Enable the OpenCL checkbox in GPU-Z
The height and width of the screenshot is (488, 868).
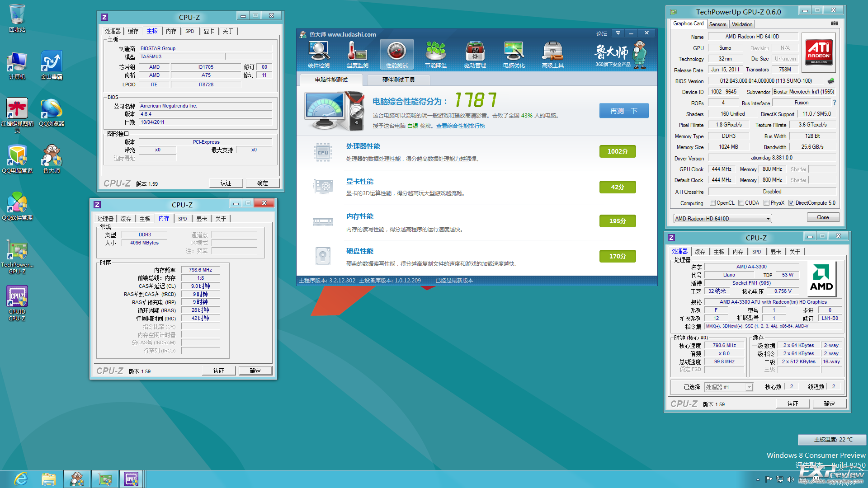click(713, 203)
